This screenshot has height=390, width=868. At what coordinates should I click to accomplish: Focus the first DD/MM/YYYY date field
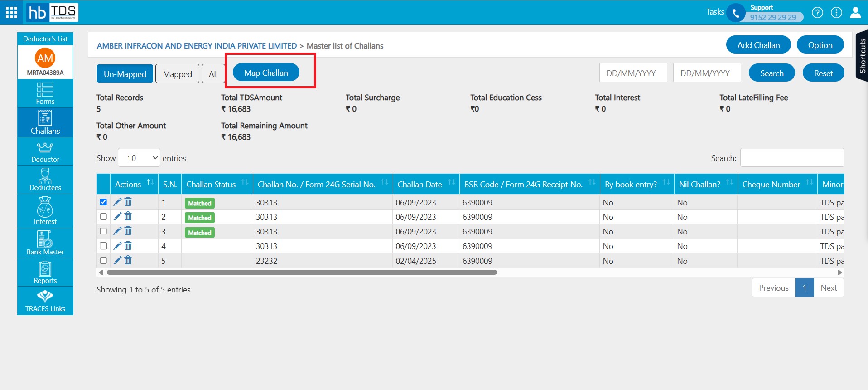coord(633,73)
